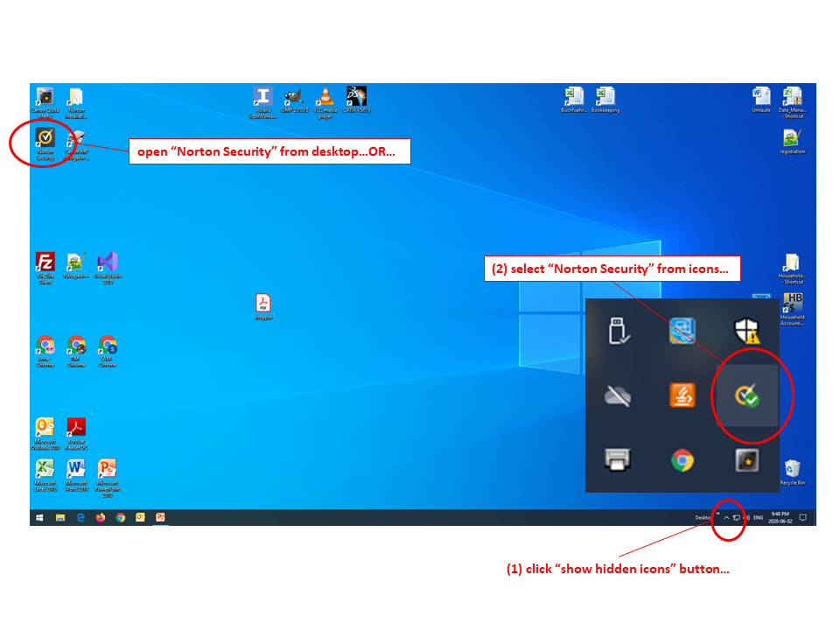Screen dimensions: 840x630
Task: Open the VLC media player shortcut
Action: 325,97
